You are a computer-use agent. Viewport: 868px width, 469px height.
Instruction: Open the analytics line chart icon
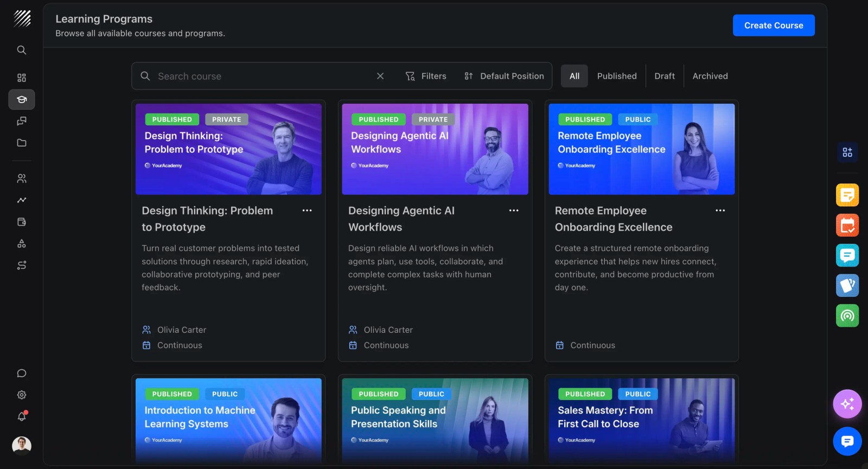tap(22, 200)
